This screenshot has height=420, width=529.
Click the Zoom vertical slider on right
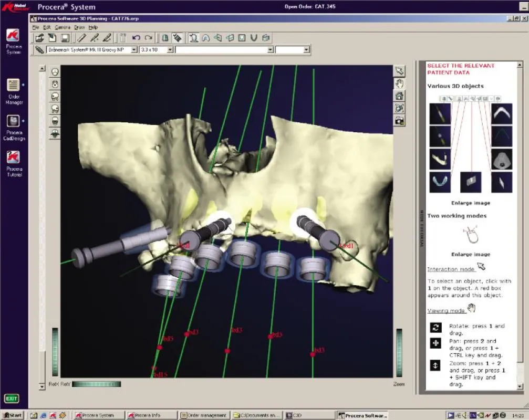click(399, 352)
